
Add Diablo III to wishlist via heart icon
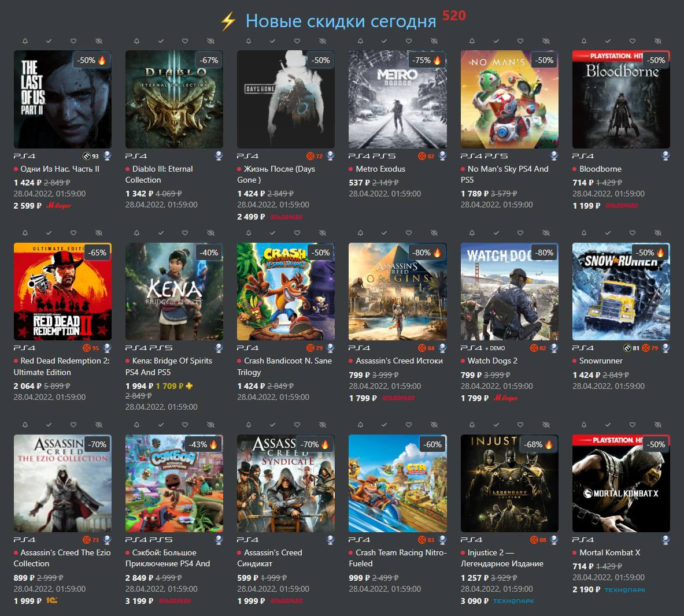pos(185,41)
